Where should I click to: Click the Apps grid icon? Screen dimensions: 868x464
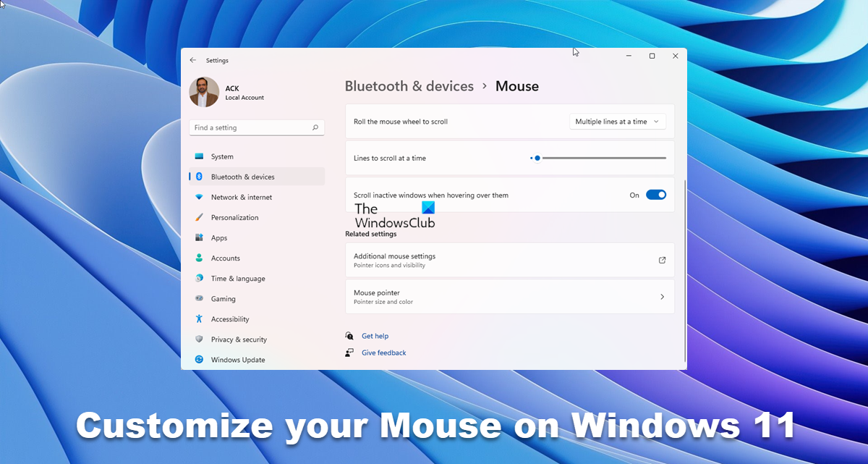[x=199, y=237]
